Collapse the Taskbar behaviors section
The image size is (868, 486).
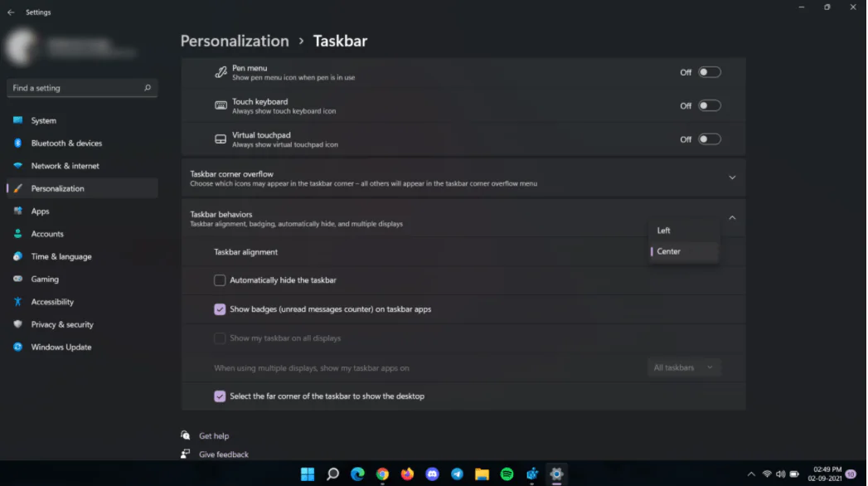pyautogui.click(x=731, y=217)
